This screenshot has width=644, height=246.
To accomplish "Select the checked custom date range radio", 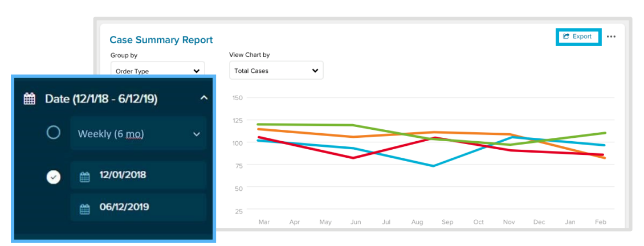I will point(53,177).
